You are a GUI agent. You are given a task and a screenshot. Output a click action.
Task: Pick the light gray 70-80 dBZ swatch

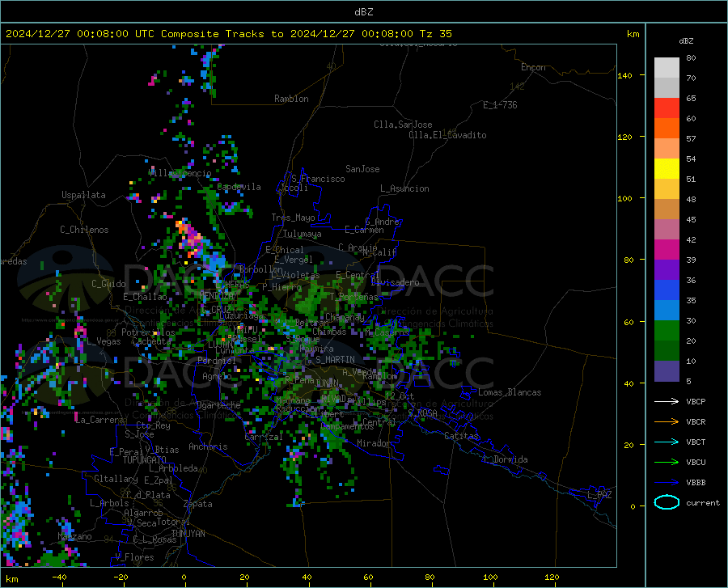coord(667,68)
